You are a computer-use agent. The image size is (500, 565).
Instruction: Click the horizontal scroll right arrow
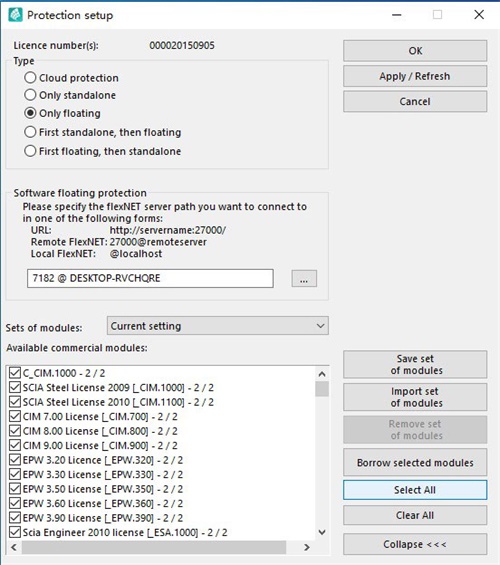307,547
